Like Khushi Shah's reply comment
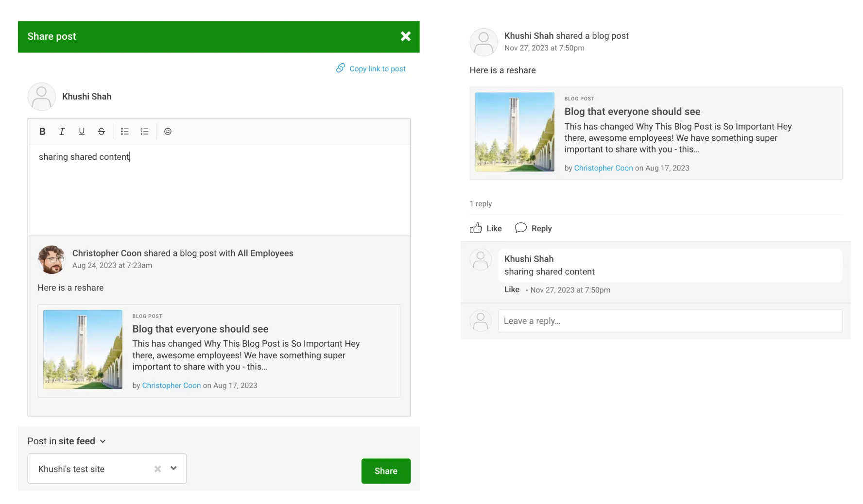863x504 pixels. point(512,289)
